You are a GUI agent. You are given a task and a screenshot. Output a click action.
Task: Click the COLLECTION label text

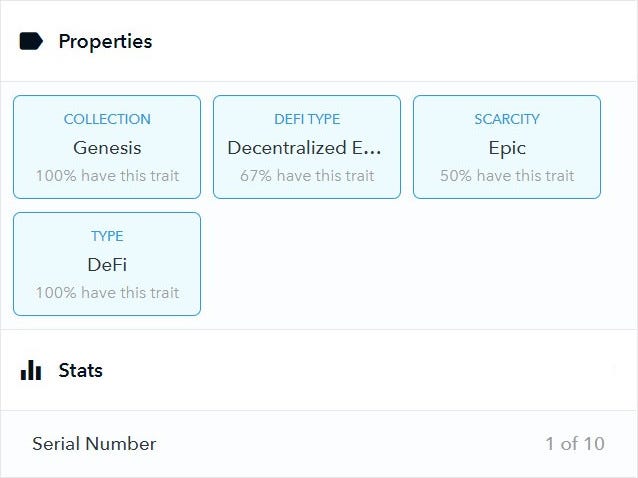click(107, 119)
